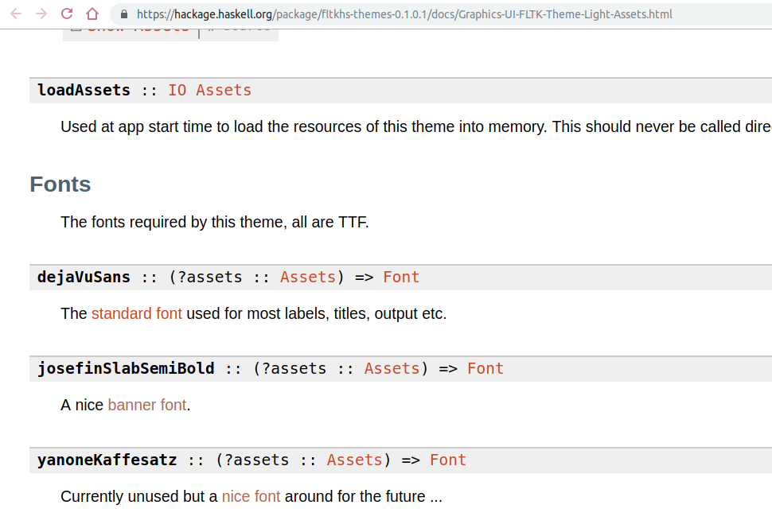Click the Fonts section heading
The height and width of the screenshot is (532, 772).
point(60,184)
